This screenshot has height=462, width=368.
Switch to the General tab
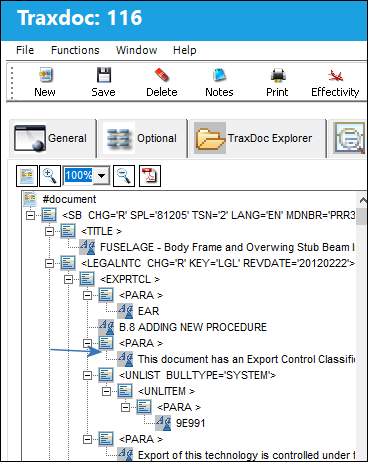coord(52,138)
